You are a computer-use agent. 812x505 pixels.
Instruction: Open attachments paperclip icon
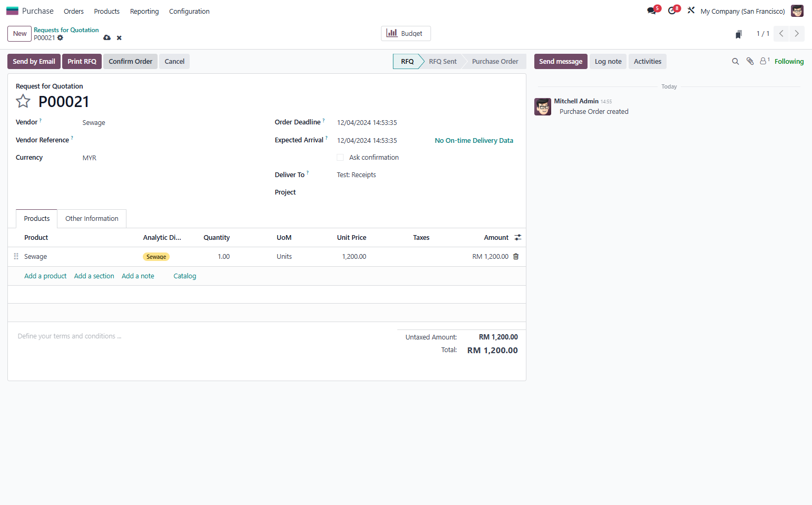pyautogui.click(x=750, y=62)
